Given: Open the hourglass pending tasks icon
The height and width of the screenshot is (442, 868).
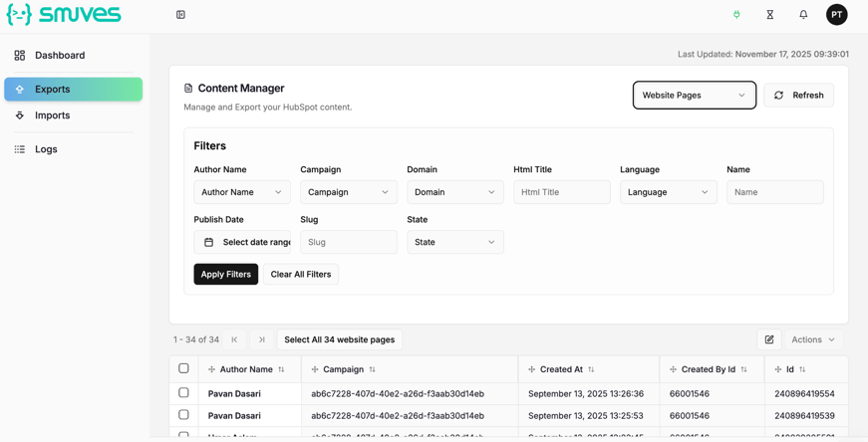Looking at the screenshot, I should [770, 15].
